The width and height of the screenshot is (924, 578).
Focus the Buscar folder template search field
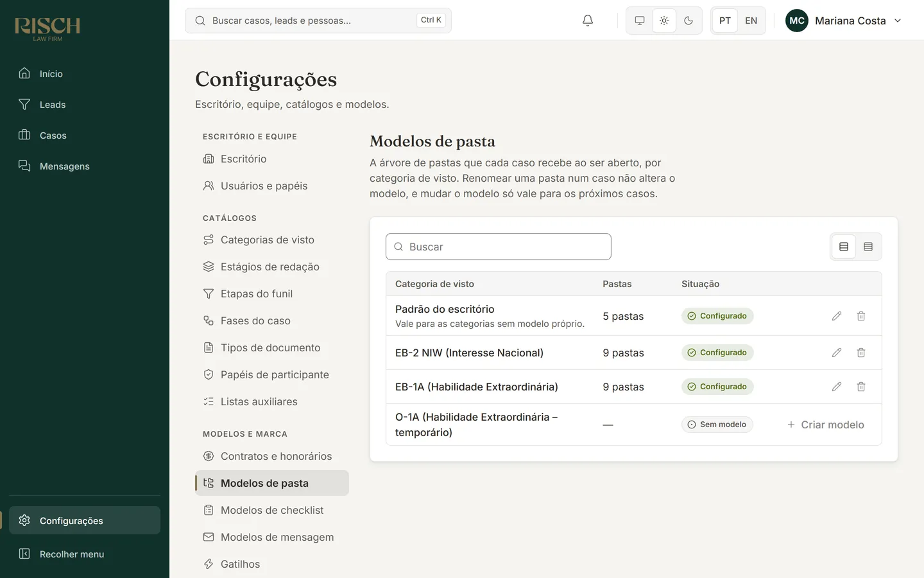pos(499,247)
